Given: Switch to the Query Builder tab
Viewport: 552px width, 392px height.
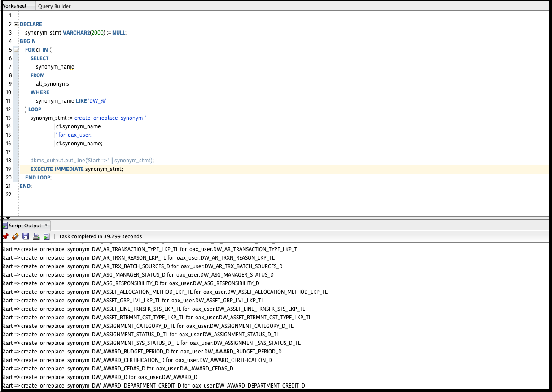Looking at the screenshot, I should 54,6.
